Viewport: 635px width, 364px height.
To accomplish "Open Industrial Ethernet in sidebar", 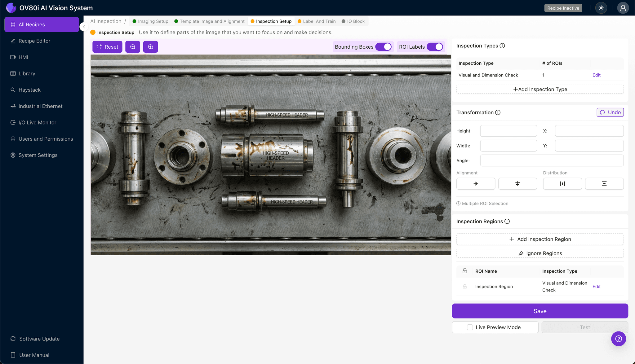I will pos(40,106).
